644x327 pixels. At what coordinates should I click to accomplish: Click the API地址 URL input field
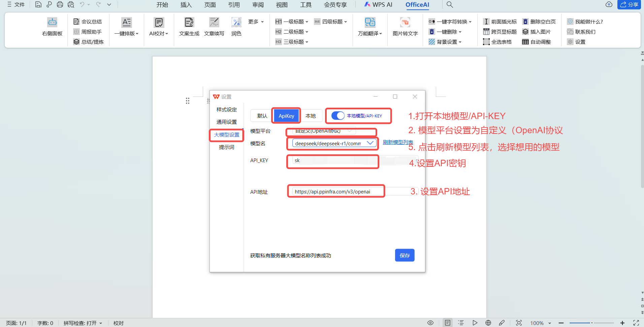click(x=355, y=192)
